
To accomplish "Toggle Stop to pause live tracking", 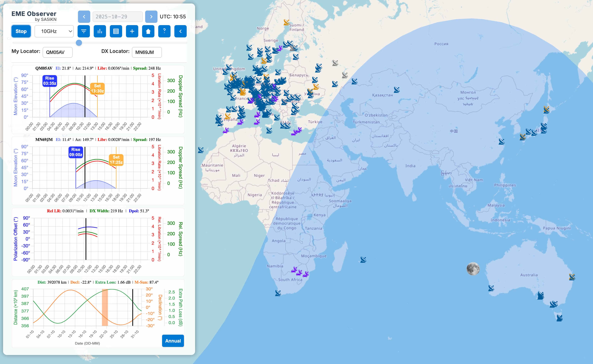I will click(x=21, y=31).
